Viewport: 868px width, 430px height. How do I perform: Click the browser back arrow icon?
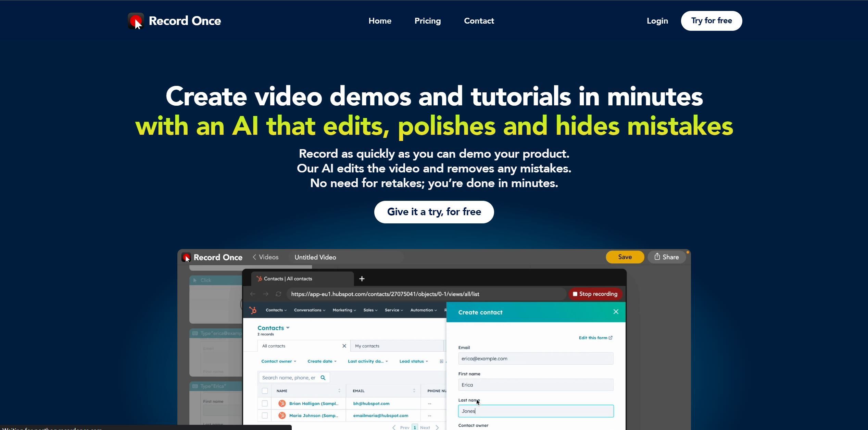pyautogui.click(x=253, y=294)
